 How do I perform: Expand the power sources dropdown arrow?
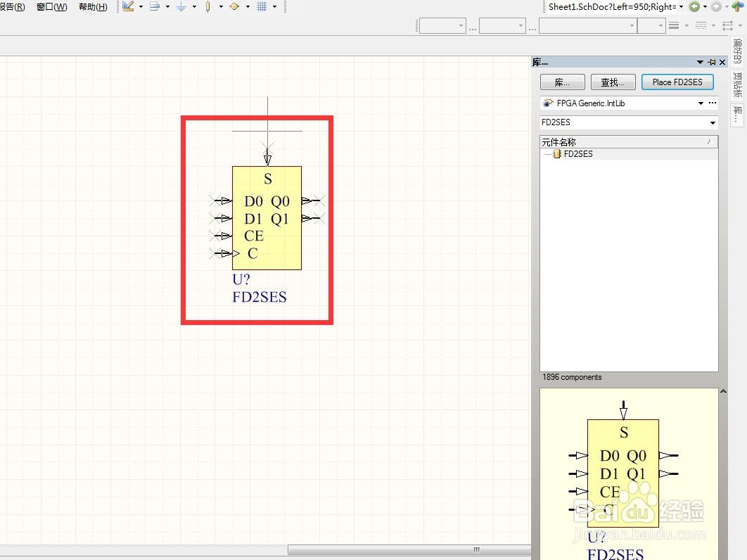click(194, 6)
